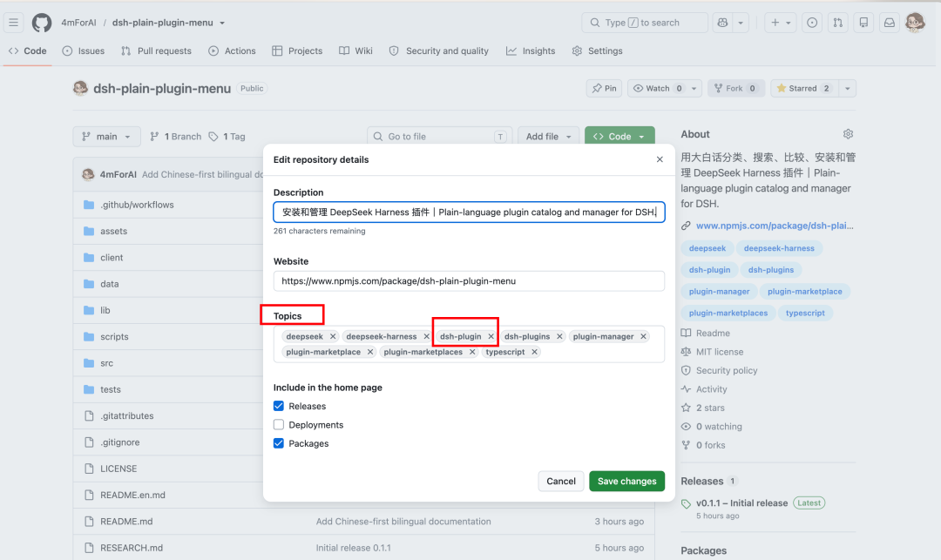941x560 pixels.
Task: Open the issues icon in header
Action: [812, 23]
